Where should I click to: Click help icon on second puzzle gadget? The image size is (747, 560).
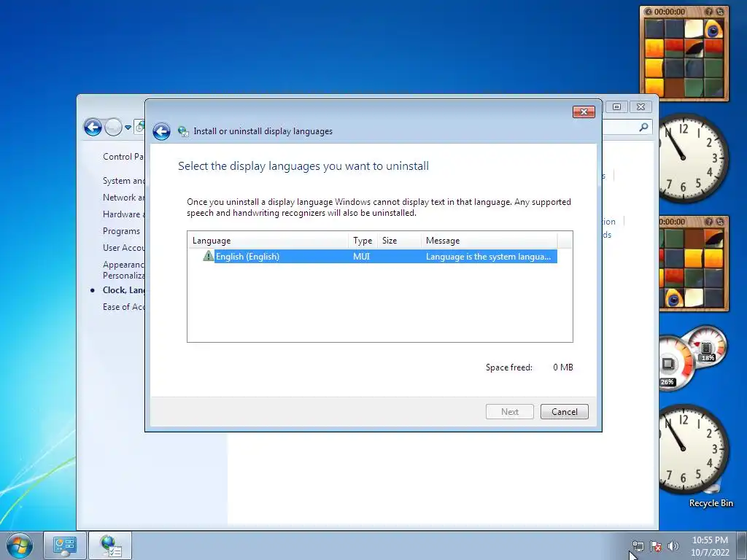(709, 222)
